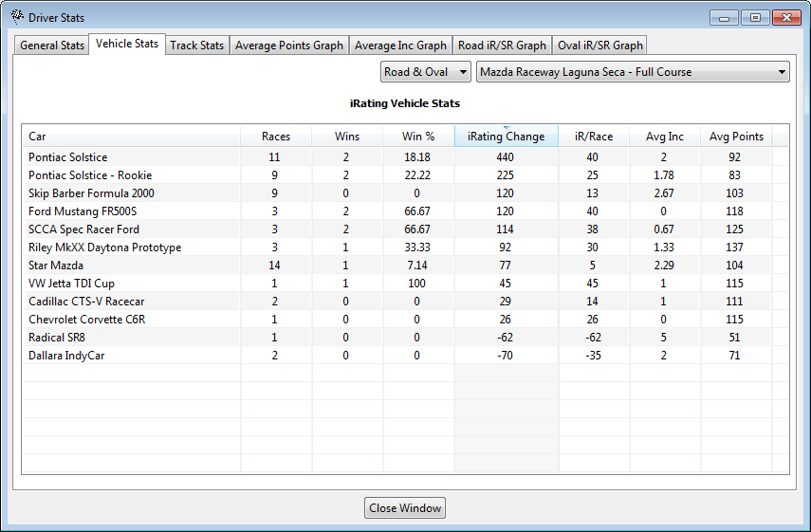Open the Track Stats tab
Screen dimensions: 811x532
tap(196, 46)
